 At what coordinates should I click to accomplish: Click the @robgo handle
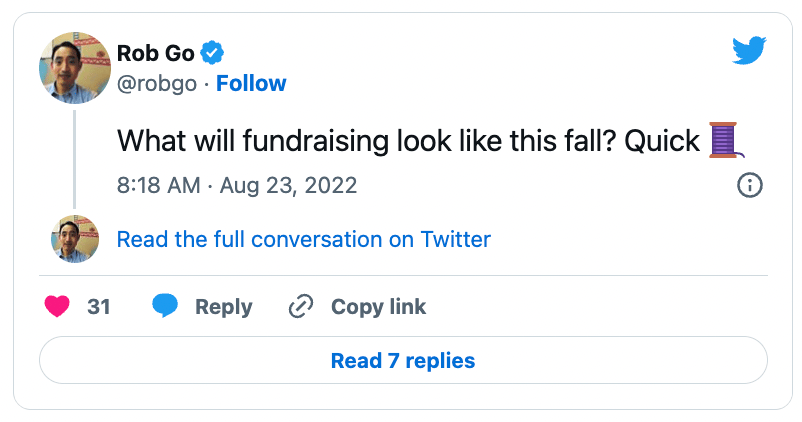pyautogui.click(x=157, y=83)
